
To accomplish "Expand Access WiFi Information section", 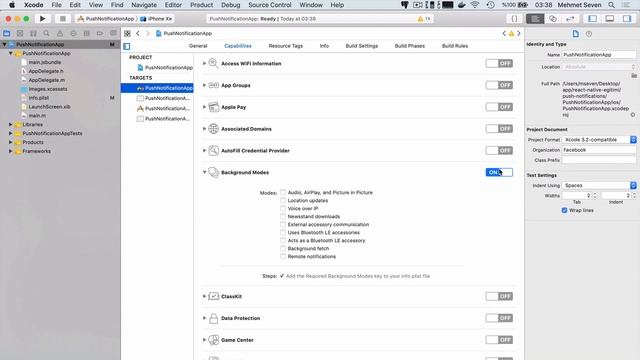I will point(204,64).
